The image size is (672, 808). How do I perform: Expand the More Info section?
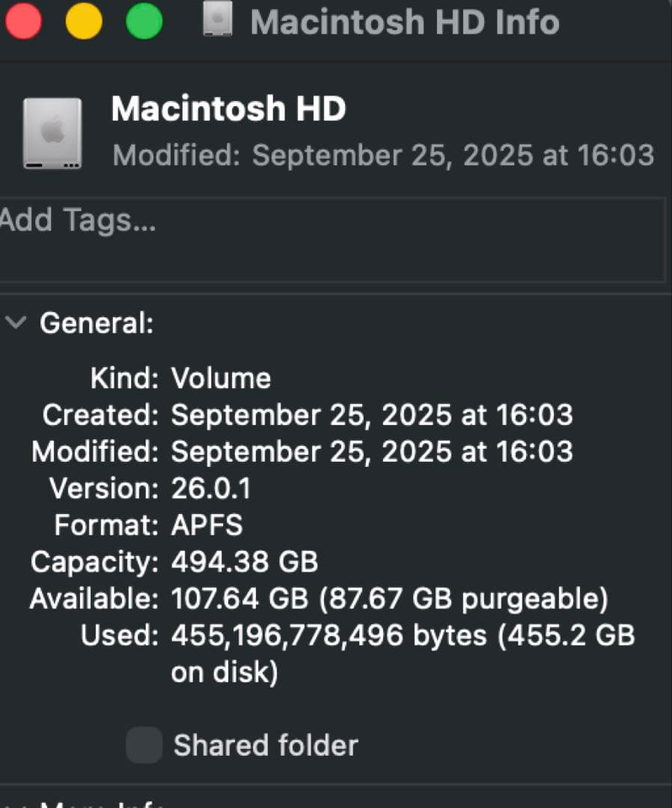(16, 803)
